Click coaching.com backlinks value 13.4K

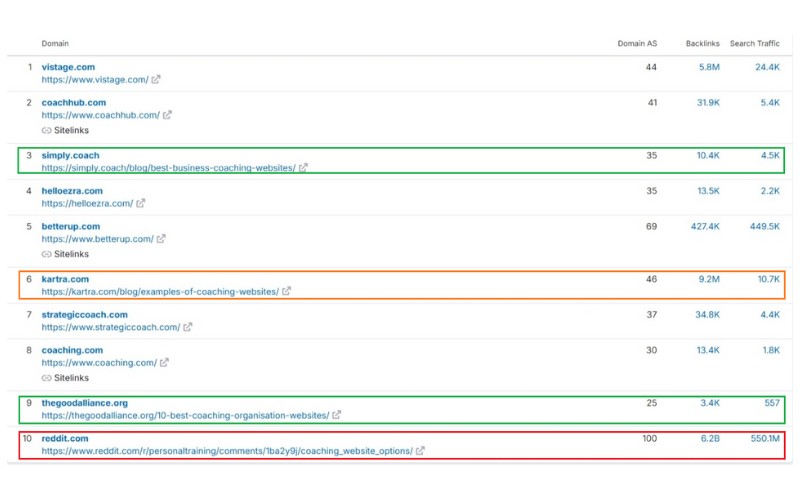click(708, 351)
